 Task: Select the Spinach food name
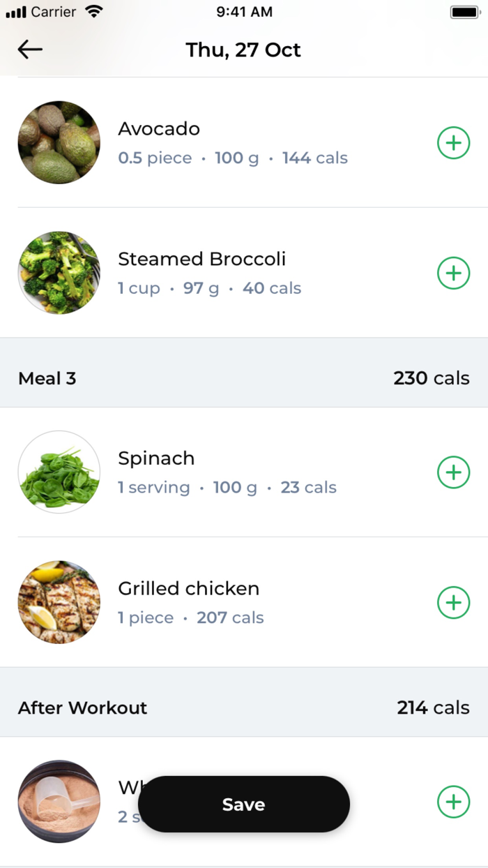point(156,458)
